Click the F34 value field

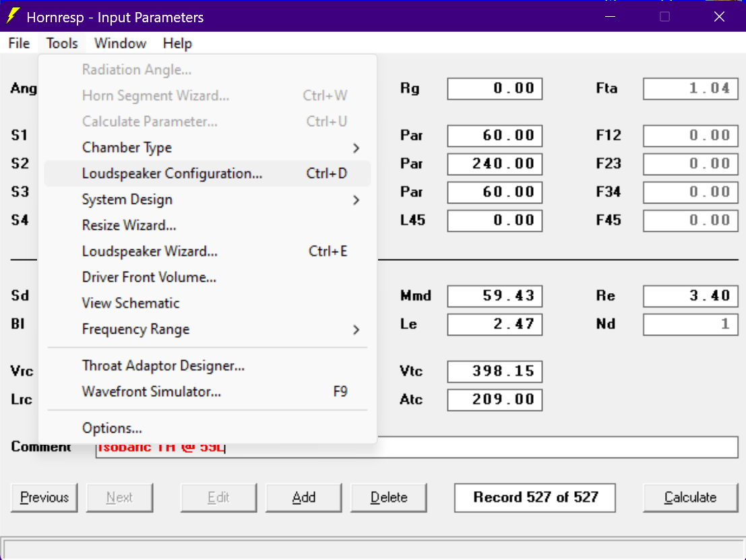pyautogui.click(x=690, y=192)
